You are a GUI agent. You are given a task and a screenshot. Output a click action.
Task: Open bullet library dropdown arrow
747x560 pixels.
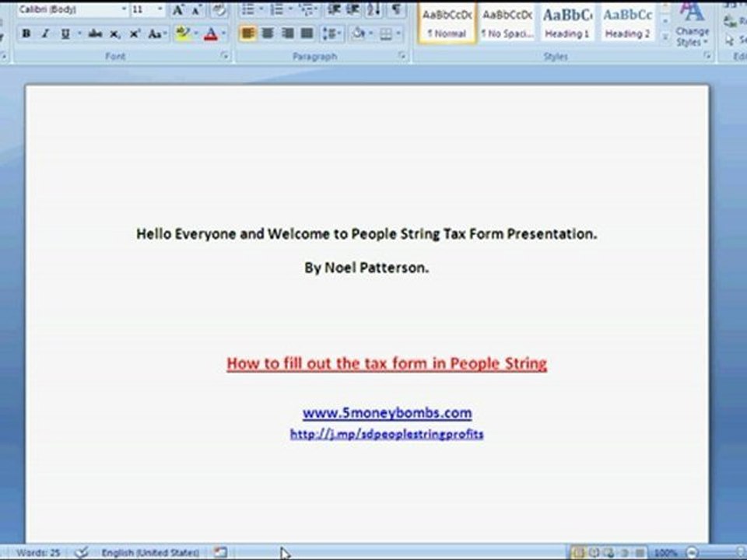[x=261, y=9]
